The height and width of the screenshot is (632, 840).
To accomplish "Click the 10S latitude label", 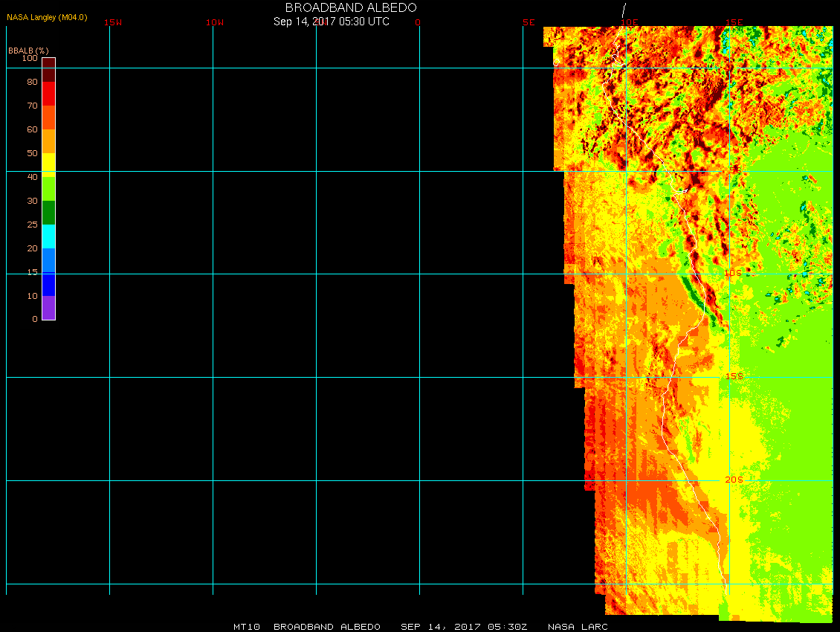I will click(x=733, y=274).
